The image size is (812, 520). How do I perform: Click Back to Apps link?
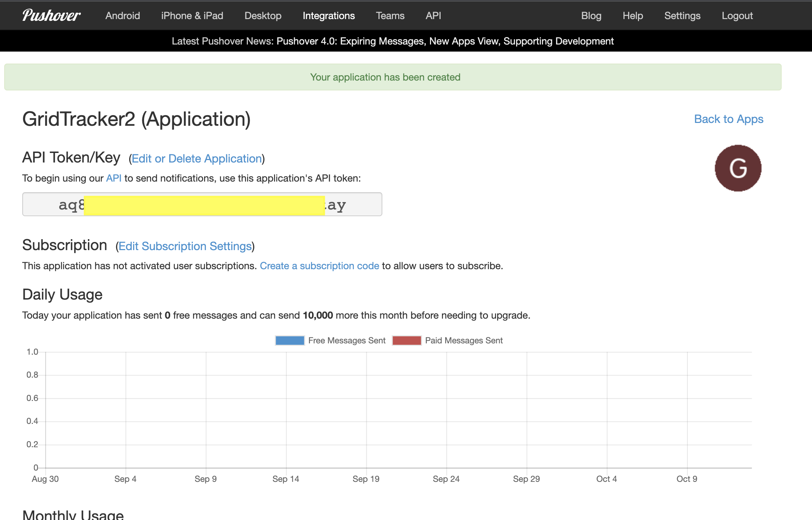point(729,119)
